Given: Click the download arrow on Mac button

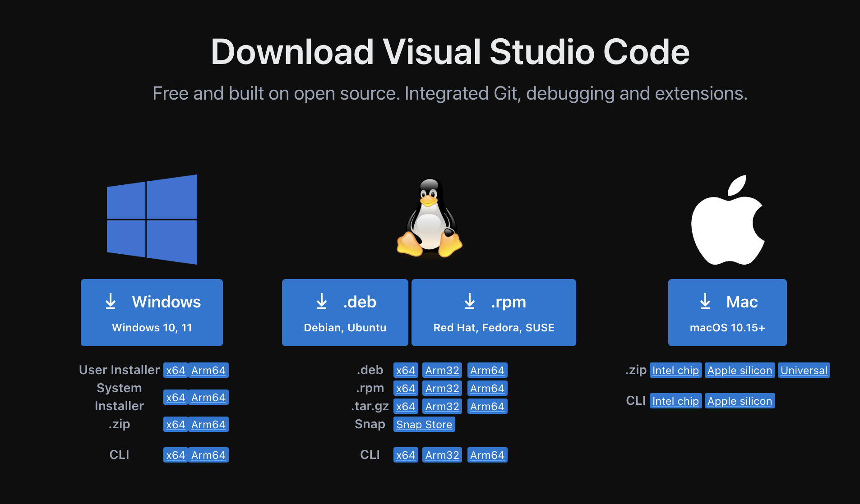Looking at the screenshot, I should point(705,302).
